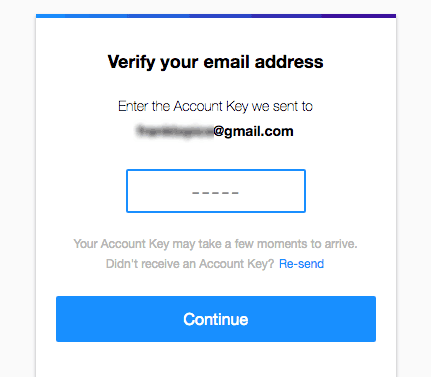Click the 'Didn't receive an Account Key?' text
The height and width of the screenshot is (377, 431).
tap(190, 264)
